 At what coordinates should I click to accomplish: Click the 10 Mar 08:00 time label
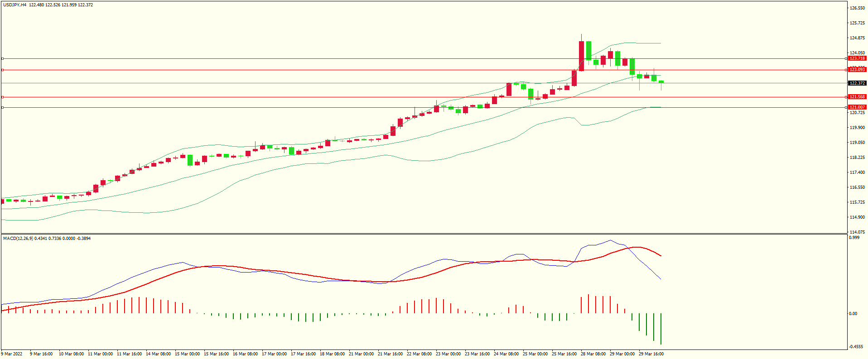71,354
